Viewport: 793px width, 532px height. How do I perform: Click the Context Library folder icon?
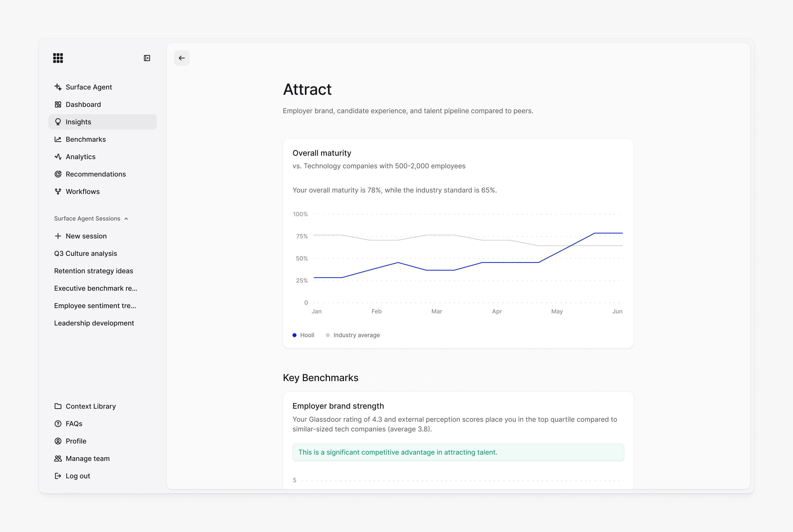tap(58, 406)
